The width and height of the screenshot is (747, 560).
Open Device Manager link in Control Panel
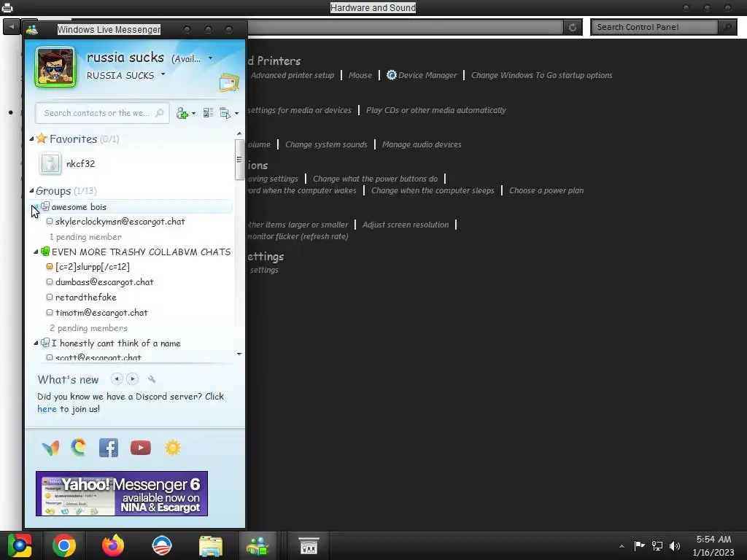pos(422,75)
